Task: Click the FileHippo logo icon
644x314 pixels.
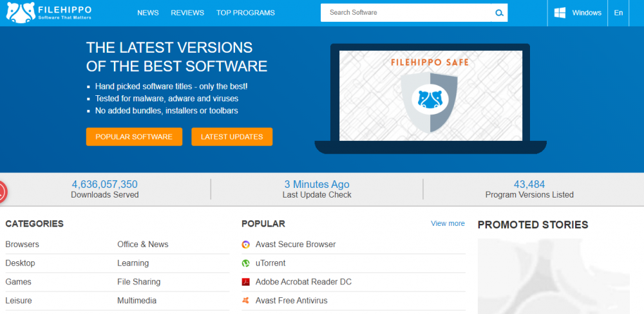Action: tap(20, 12)
